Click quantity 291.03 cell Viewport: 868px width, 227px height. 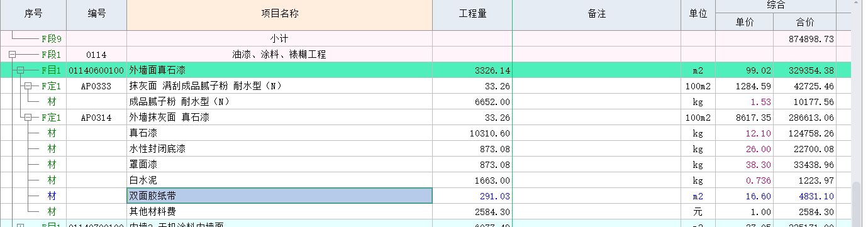(472, 196)
